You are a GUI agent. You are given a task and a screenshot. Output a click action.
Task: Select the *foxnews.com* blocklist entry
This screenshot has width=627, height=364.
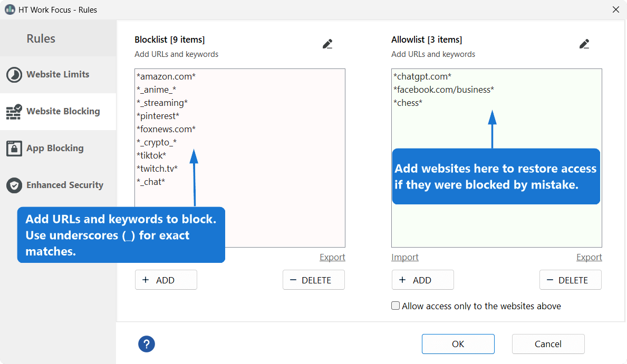point(166,129)
